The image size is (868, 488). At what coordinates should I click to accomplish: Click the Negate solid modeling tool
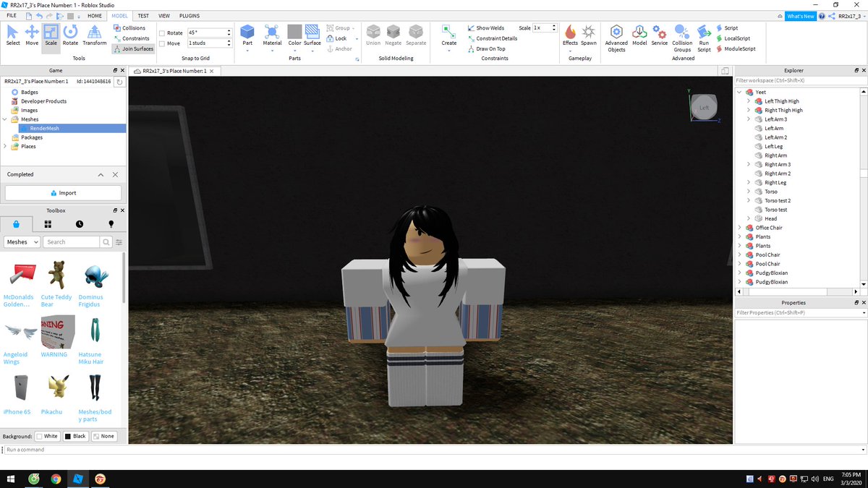point(393,35)
